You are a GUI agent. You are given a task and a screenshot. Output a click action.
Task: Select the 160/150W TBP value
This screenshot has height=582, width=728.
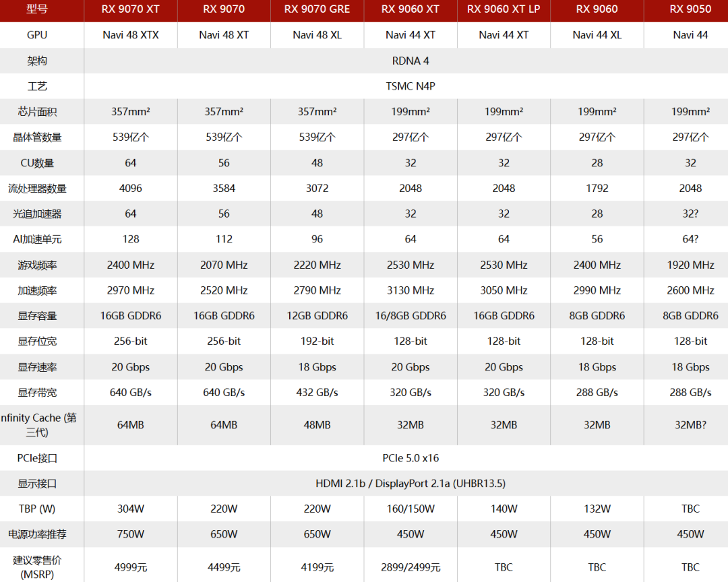411,509
